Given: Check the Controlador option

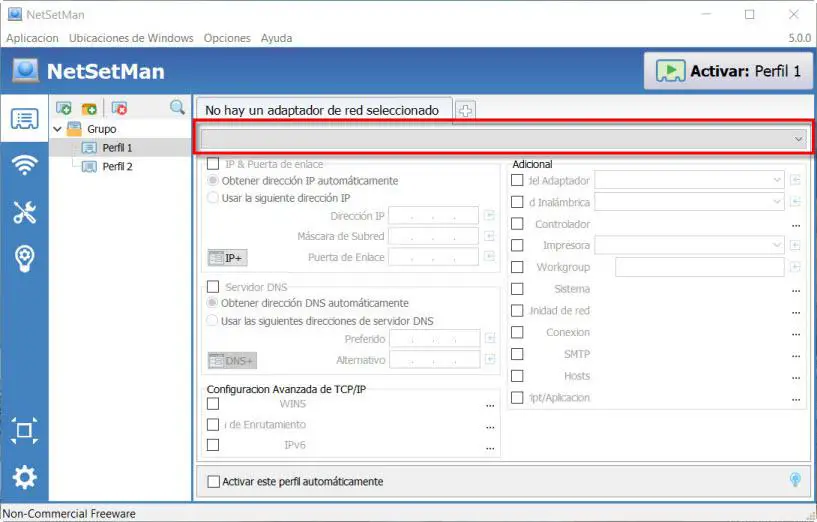Looking at the screenshot, I should pos(517,223).
